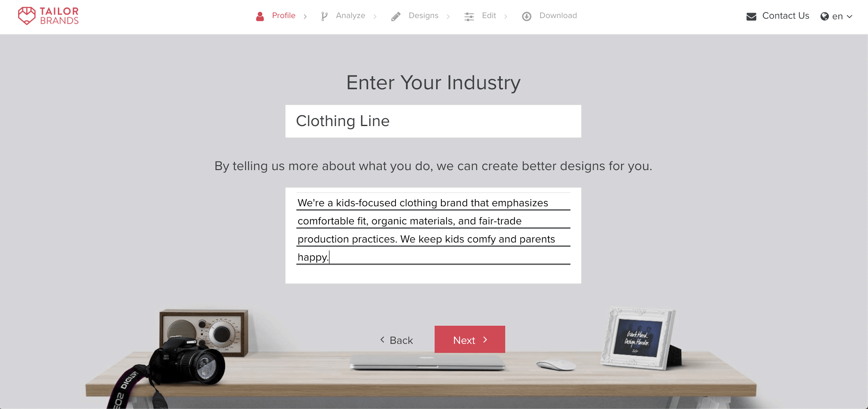This screenshot has height=409, width=868.
Task: Click the Designs step icon
Action: click(396, 16)
